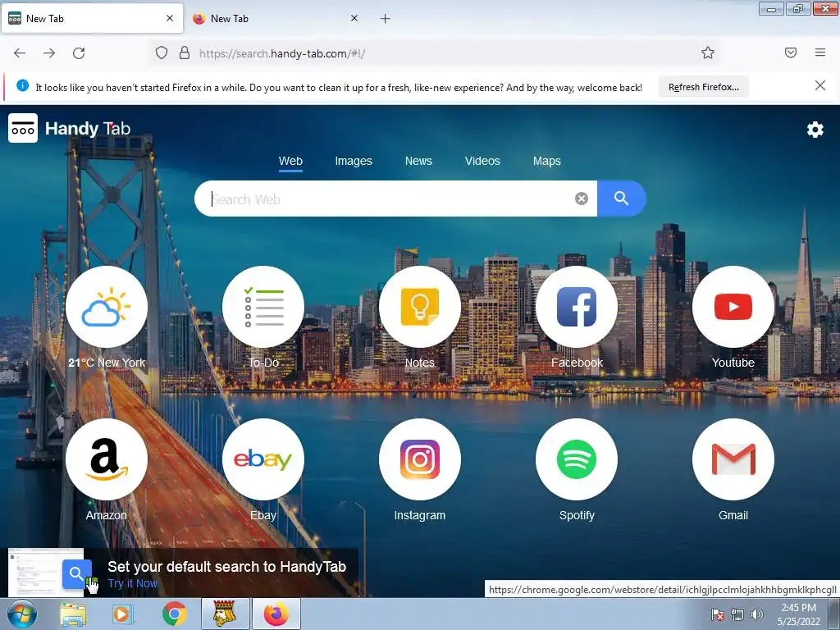Open the weather tile for New York
This screenshot has width=840, height=630.
click(x=107, y=307)
